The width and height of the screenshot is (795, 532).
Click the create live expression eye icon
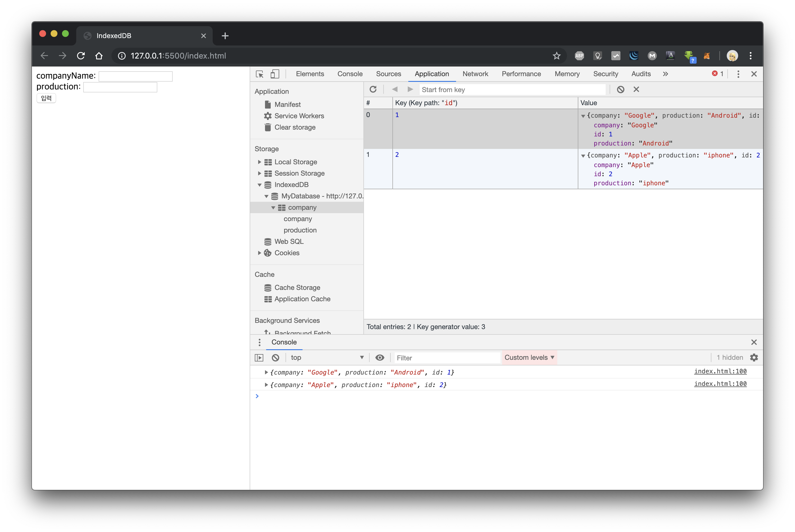pyautogui.click(x=380, y=357)
